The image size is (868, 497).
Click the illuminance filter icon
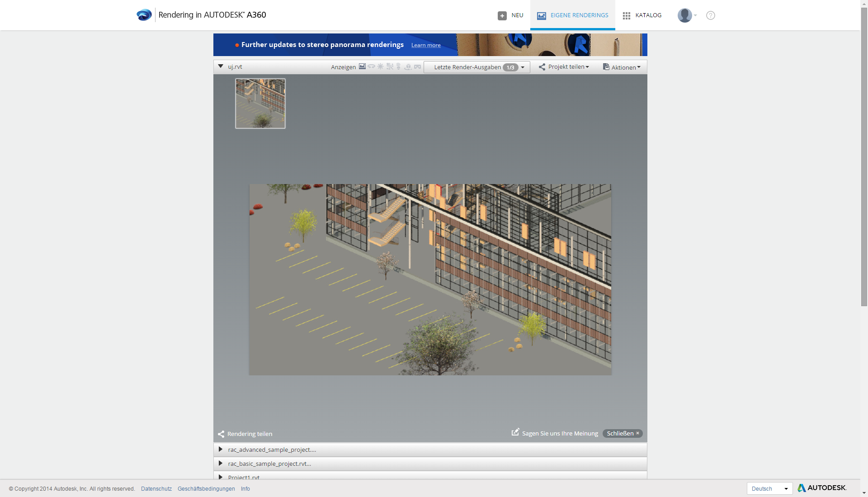coord(390,66)
